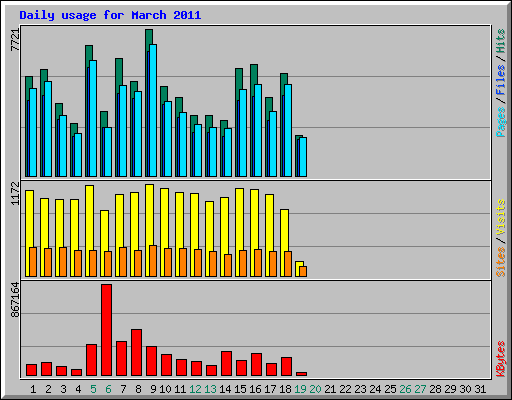512x400 pixels.
Task: Select day 22 on the x-axis
Action: point(345,389)
